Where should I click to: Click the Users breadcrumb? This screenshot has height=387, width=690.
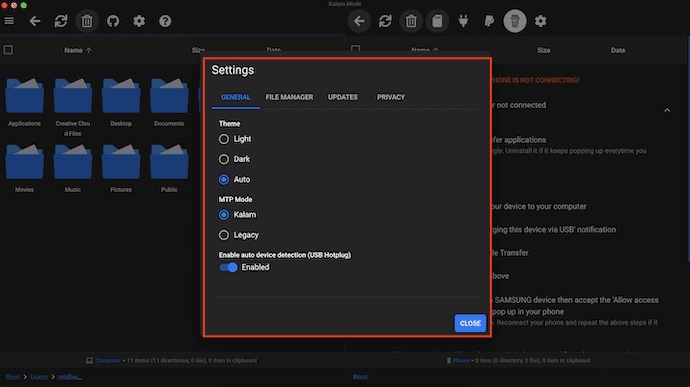pos(39,377)
